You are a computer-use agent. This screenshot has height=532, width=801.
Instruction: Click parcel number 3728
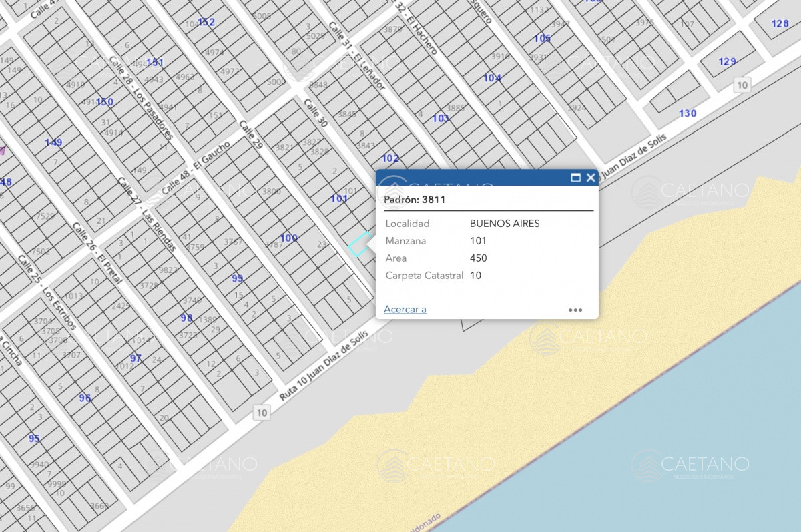click(150, 285)
